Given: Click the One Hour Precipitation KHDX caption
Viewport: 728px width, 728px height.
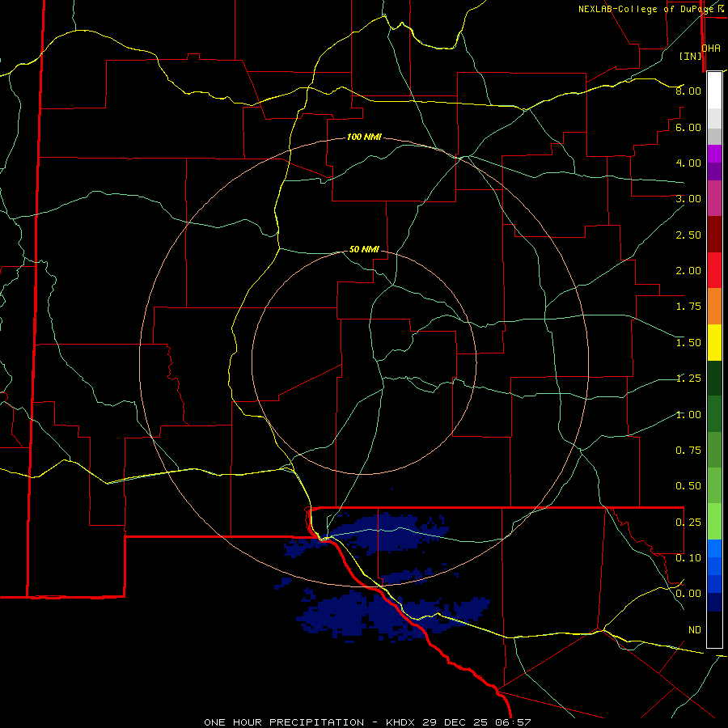Looking at the screenshot, I should [x=367, y=722].
